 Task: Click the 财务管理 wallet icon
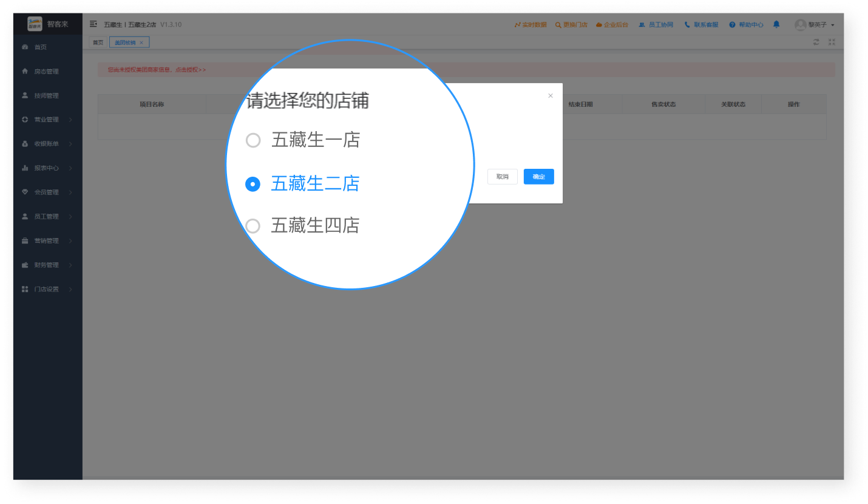[25, 265]
